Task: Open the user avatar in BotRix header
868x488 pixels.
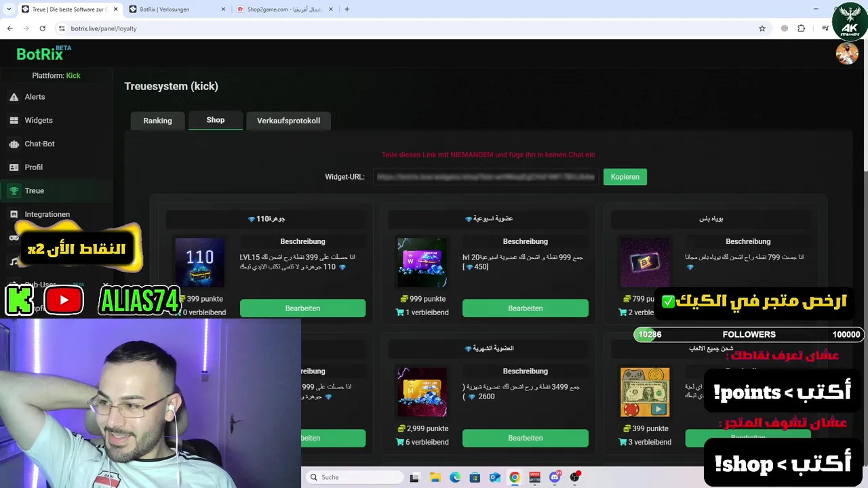Action: click(x=847, y=54)
